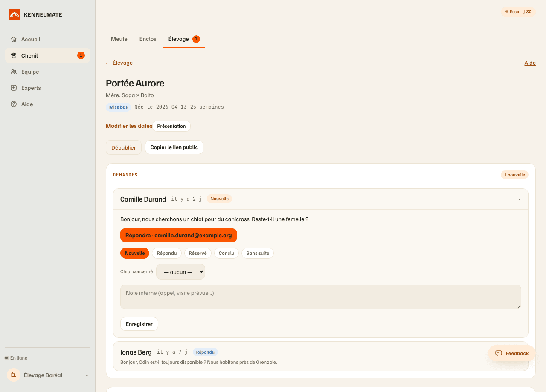Click the Experts plus icon
Viewport: 546px width, 392px height.
14,88
